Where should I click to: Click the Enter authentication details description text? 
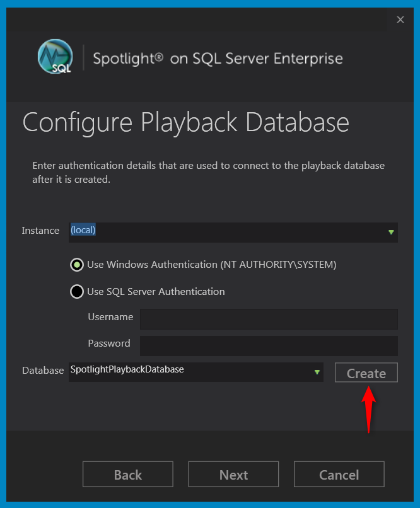click(208, 172)
